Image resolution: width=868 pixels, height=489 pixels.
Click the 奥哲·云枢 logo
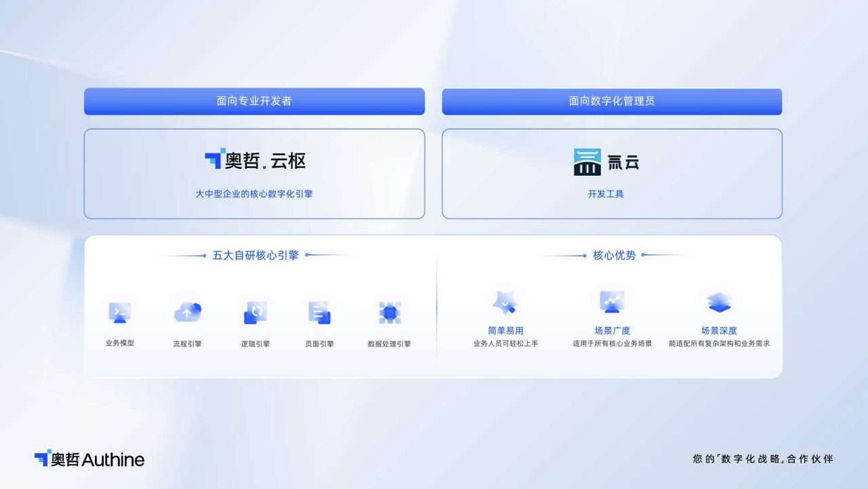(255, 160)
